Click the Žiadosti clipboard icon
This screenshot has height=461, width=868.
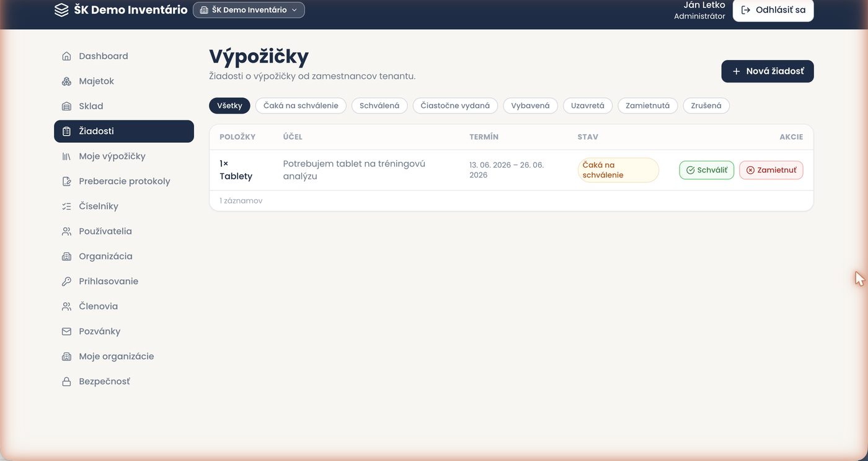[66, 132]
